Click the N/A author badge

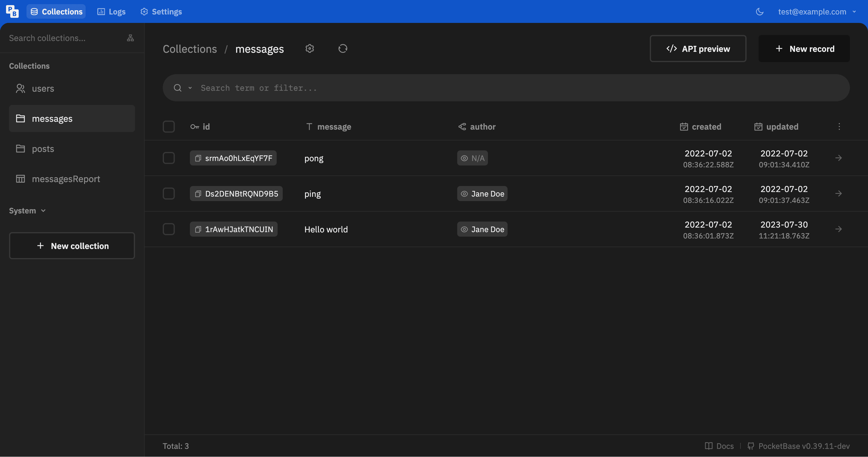(x=472, y=158)
